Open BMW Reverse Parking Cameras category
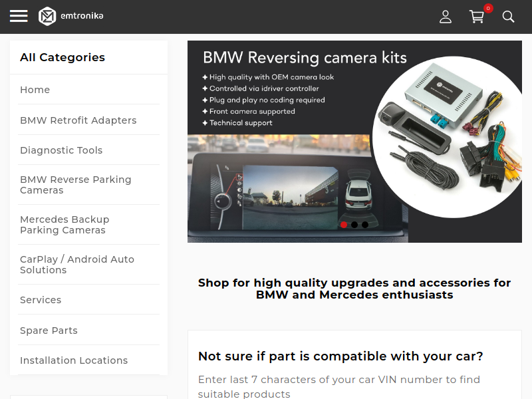 click(76, 185)
